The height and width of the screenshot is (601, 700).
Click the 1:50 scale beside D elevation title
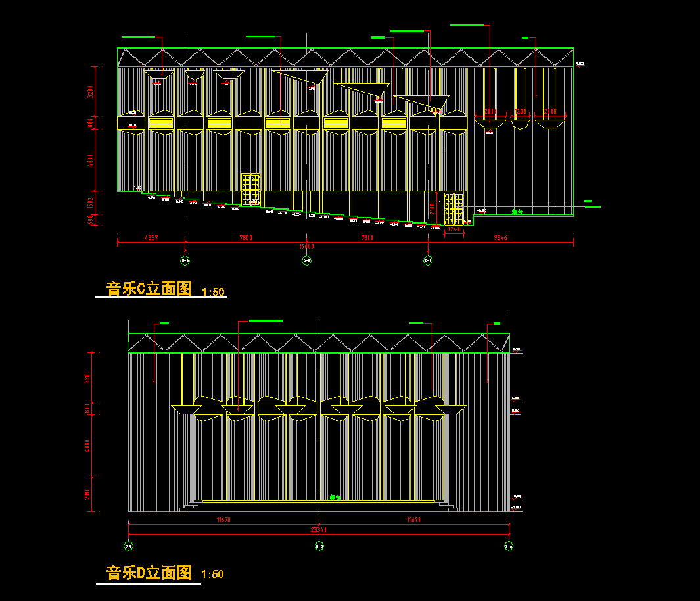click(212, 574)
